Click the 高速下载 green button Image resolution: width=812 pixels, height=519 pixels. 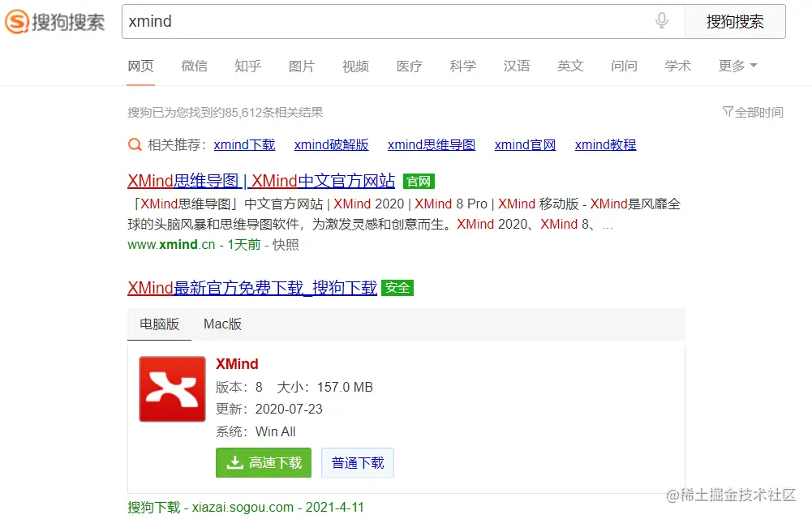(264, 462)
